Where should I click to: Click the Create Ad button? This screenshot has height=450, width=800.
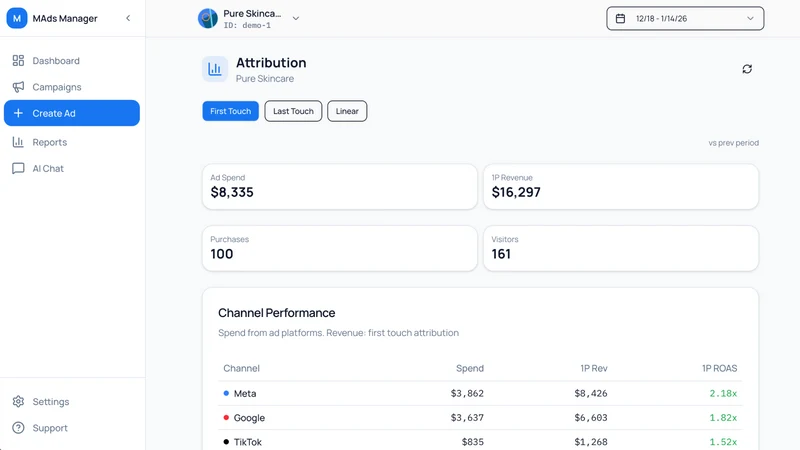[71, 113]
